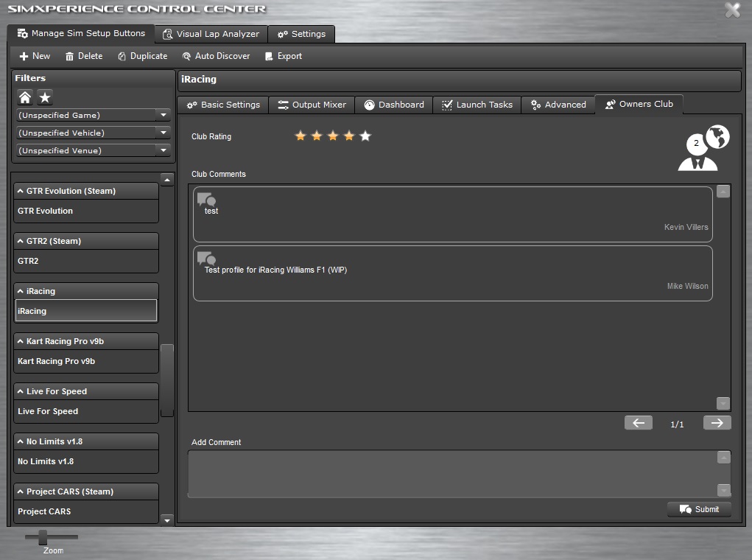Click the second Club Rating star
Viewport: 752px width, 560px height.
pyautogui.click(x=317, y=136)
